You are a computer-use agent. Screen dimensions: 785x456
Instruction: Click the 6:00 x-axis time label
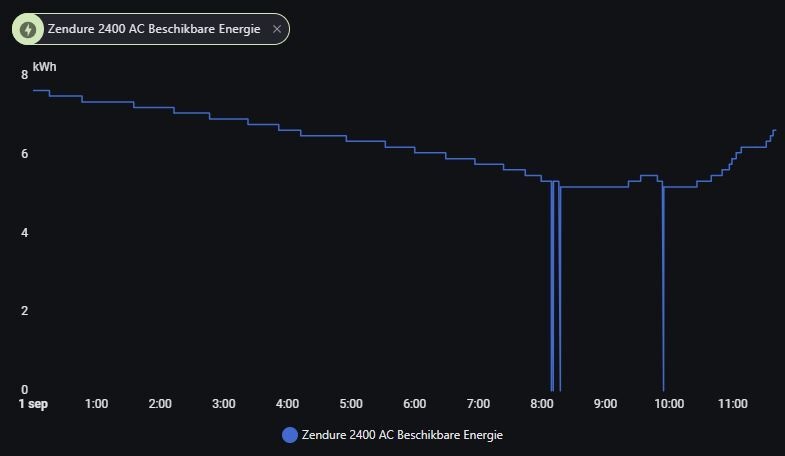click(x=415, y=404)
